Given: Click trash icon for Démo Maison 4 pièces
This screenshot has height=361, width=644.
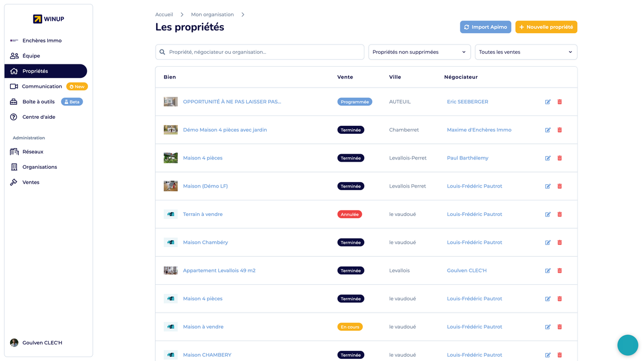Looking at the screenshot, I should (559, 130).
